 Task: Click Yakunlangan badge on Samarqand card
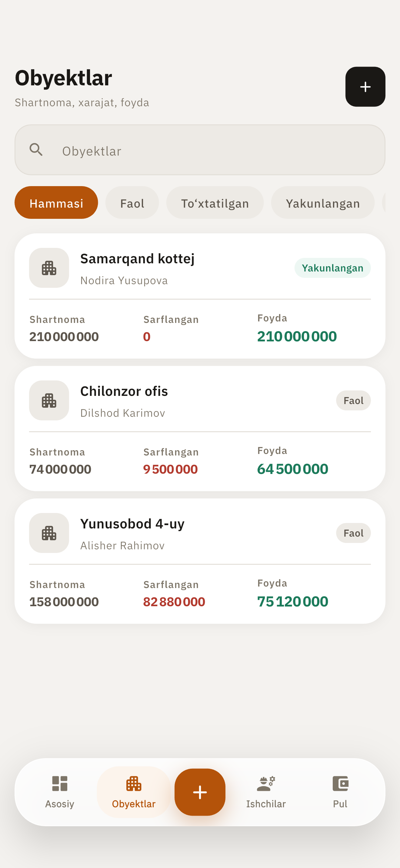[x=332, y=268]
